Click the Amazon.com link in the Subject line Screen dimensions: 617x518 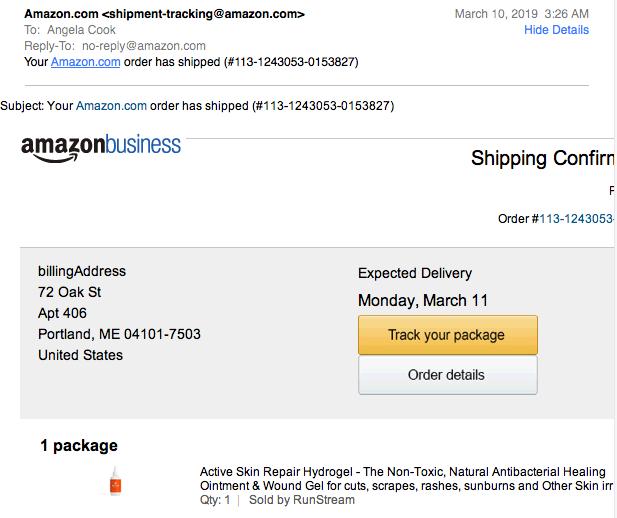click(x=111, y=105)
